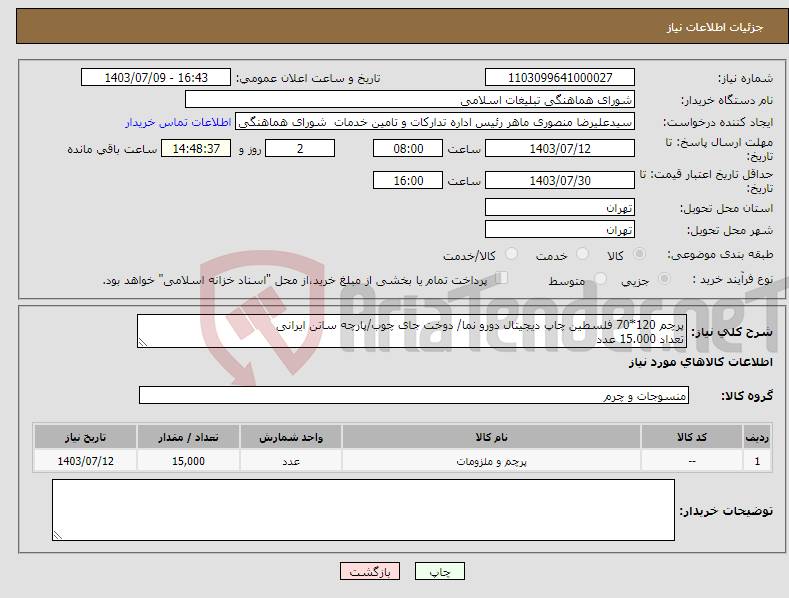
Task: Select the خدمت radio button
Action: coord(582,254)
